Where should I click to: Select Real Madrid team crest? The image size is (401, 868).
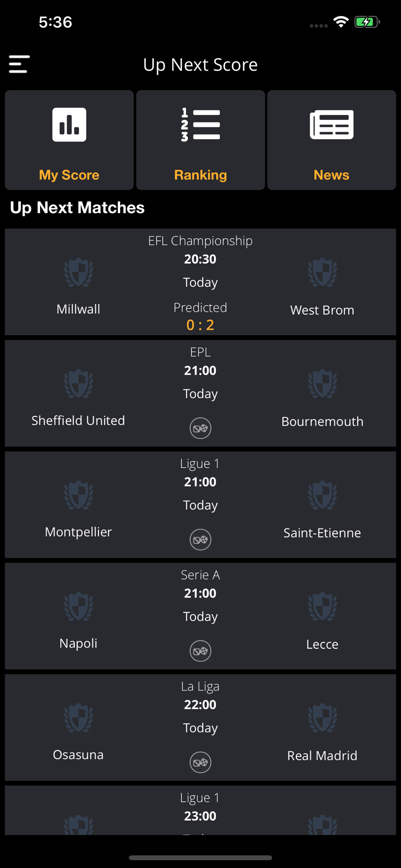(x=322, y=718)
